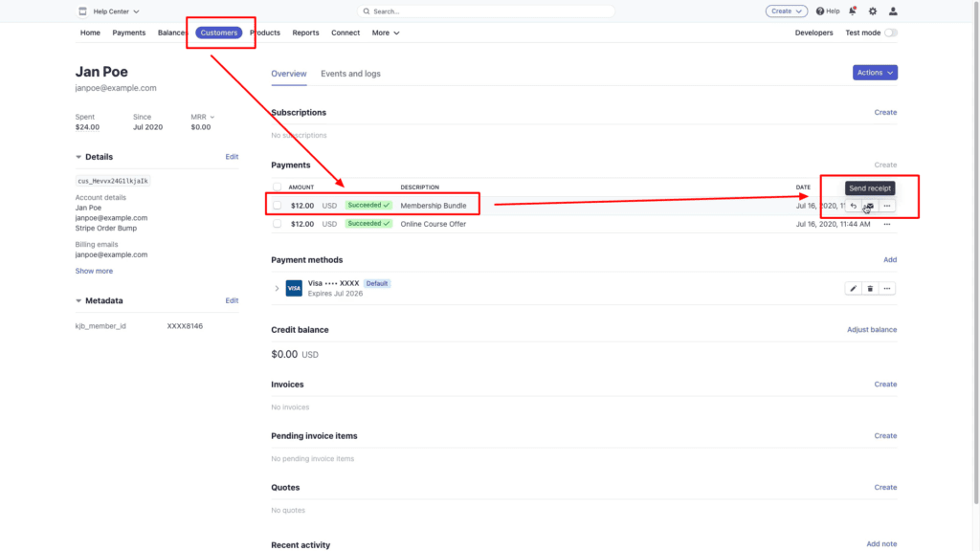Click the customer ID cus_Hevvx24G1lkjaIk
The height and width of the screenshot is (551, 980).
click(113, 181)
